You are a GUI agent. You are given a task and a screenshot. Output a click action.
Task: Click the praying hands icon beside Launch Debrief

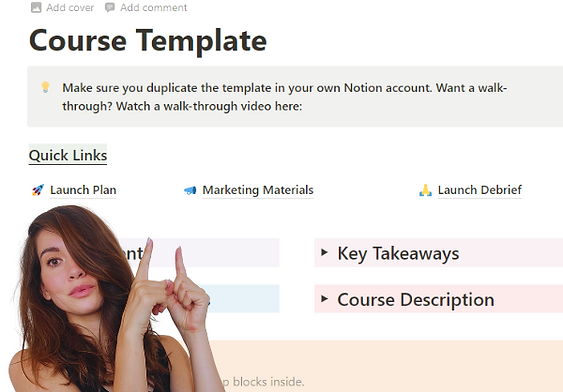coord(425,190)
